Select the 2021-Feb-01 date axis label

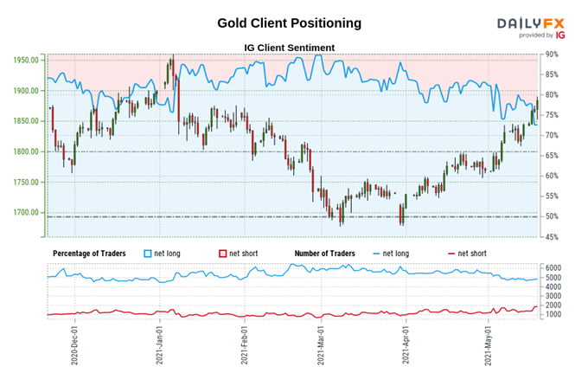pos(244,345)
